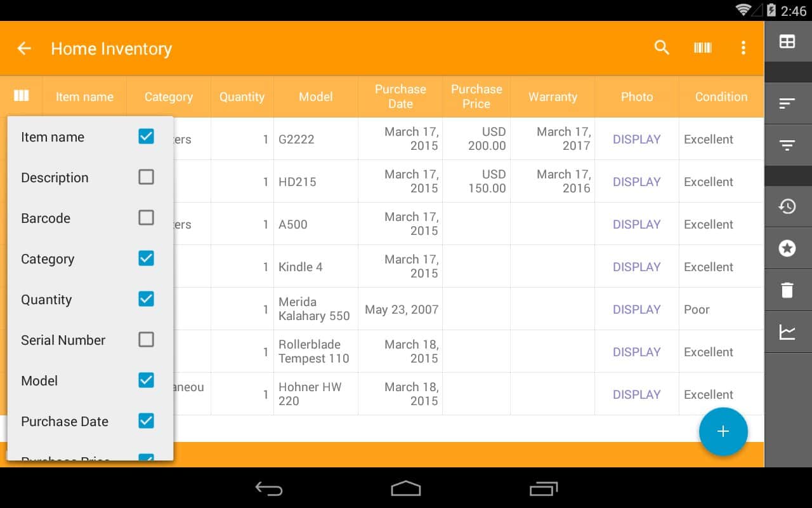This screenshot has height=508, width=812.
Task: Uncheck the Category column checkbox
Action: point(146,258)
